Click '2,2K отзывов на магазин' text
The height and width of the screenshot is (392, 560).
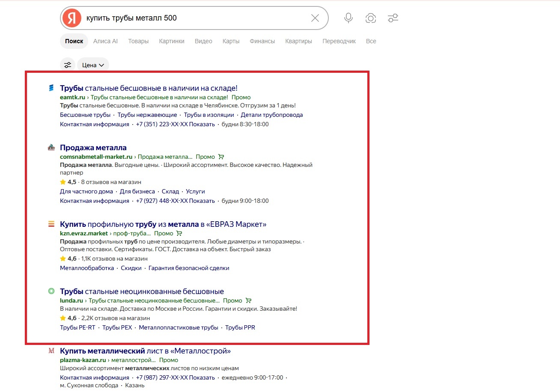(x=116, y=318)
